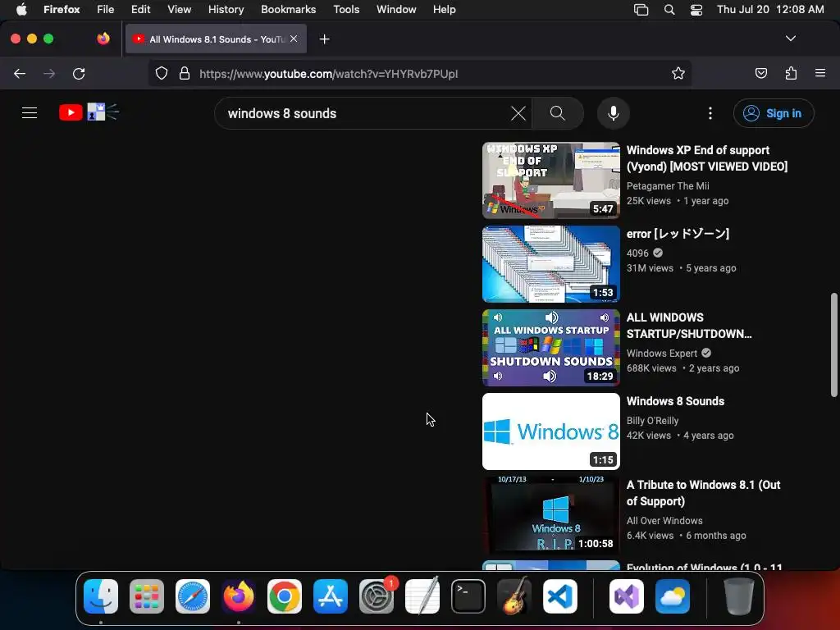
Task: Open the Edit menu
Action: (x=140, y=9)
